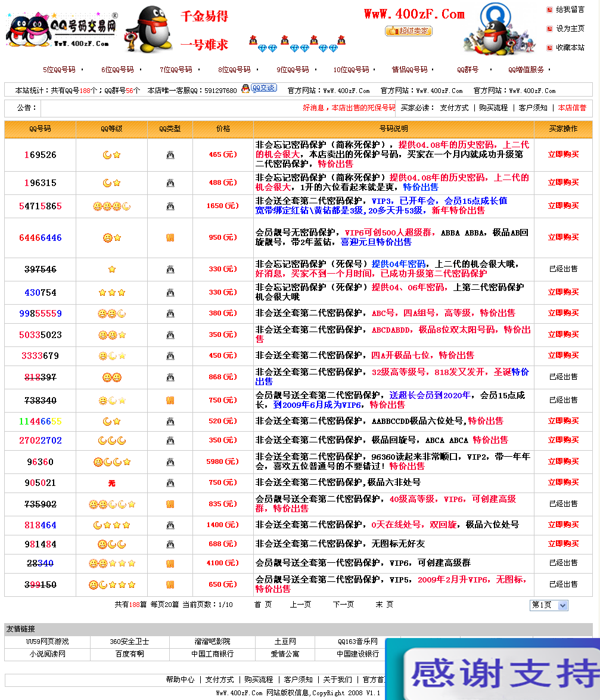Go to 下一页 in pagination
Screen dimensions: 600x700
(x=343, y=605)
